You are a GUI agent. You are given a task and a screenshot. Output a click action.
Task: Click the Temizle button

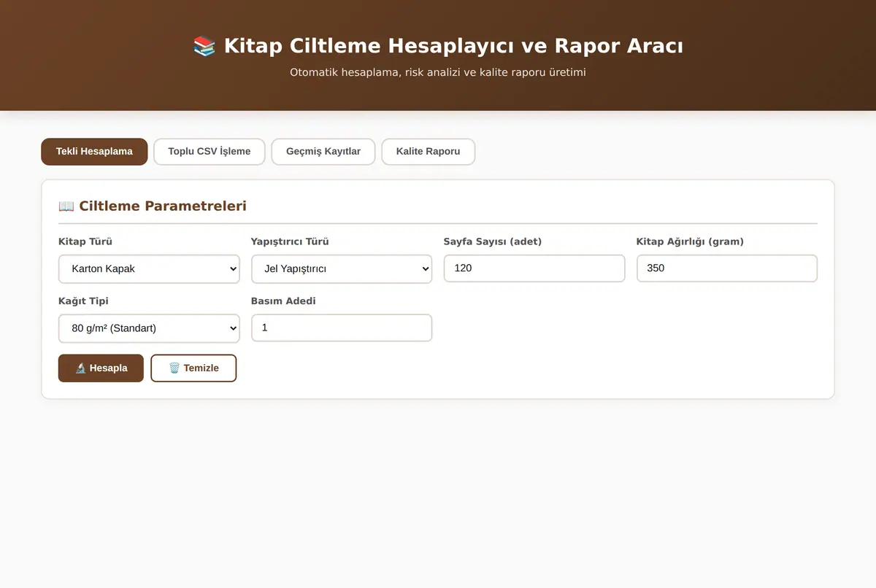193,368
